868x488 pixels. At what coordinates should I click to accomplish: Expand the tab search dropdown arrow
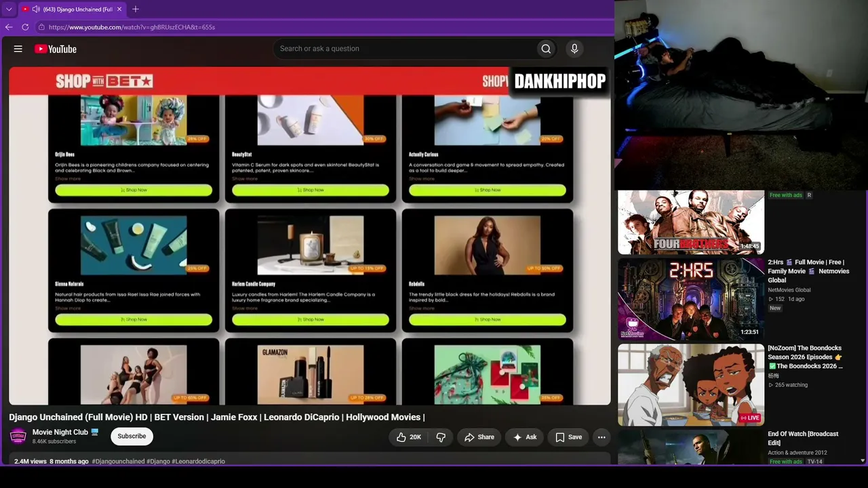pos(9,9)
